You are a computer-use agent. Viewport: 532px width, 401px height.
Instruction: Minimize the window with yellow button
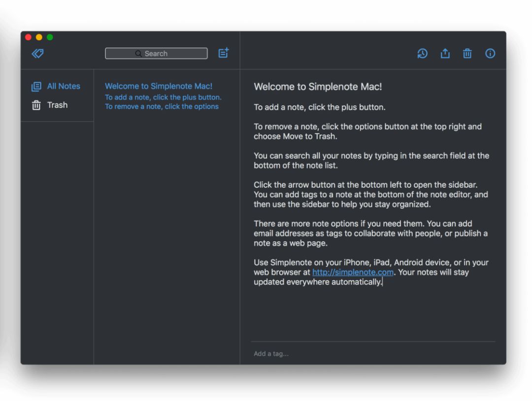click(x=39, y=37)
